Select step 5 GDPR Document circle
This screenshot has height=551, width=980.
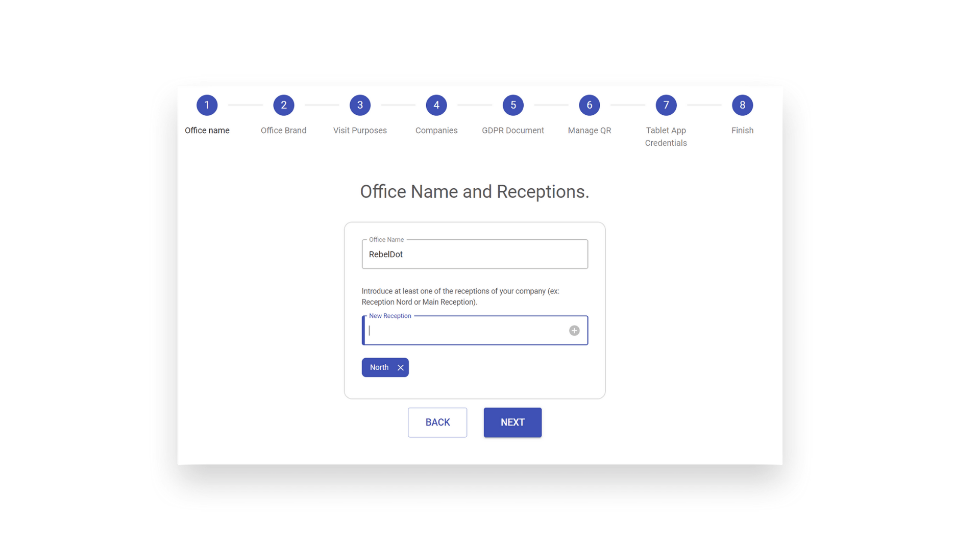[513, 105]
